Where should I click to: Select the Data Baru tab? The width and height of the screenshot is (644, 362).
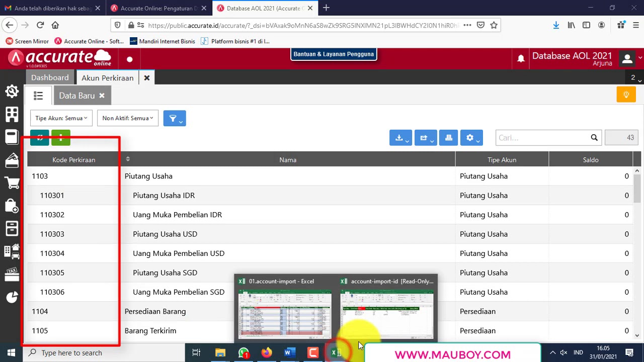(x=76, y=96)
